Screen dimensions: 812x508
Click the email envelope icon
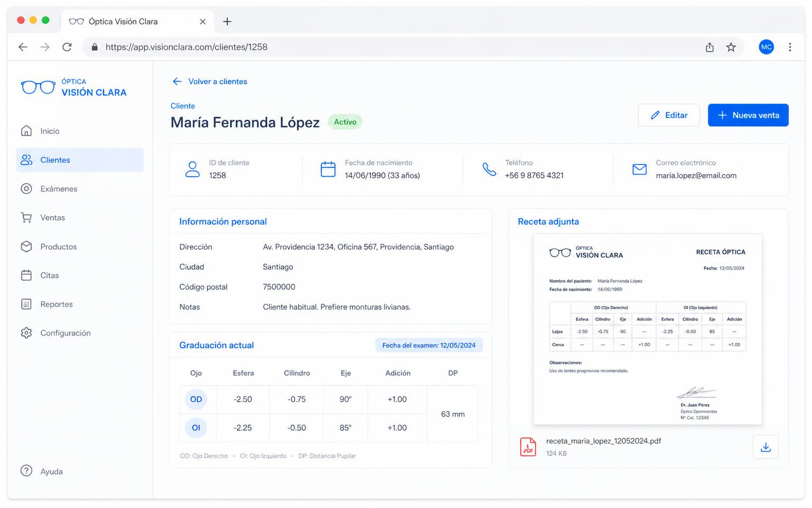[x=640, y=169]
